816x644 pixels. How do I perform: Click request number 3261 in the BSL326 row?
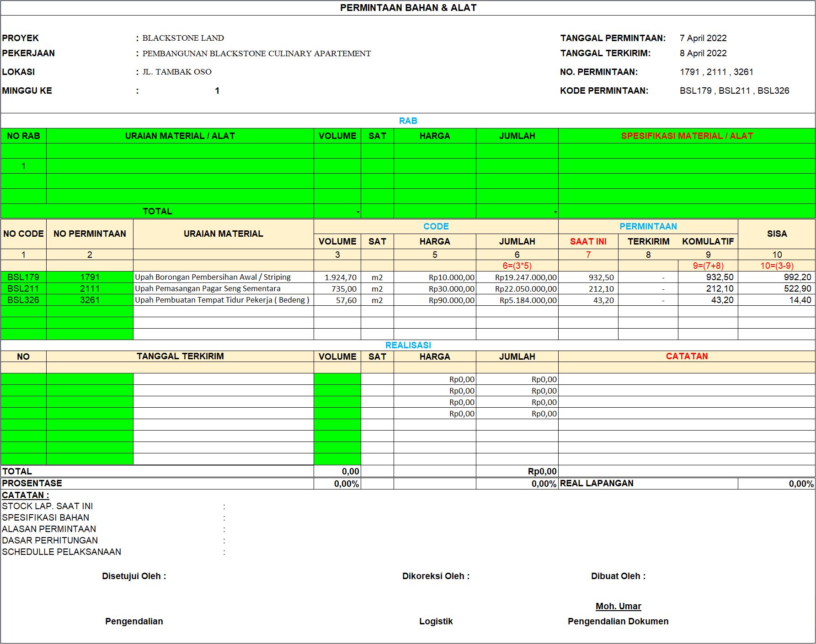[x=90, y=300]
